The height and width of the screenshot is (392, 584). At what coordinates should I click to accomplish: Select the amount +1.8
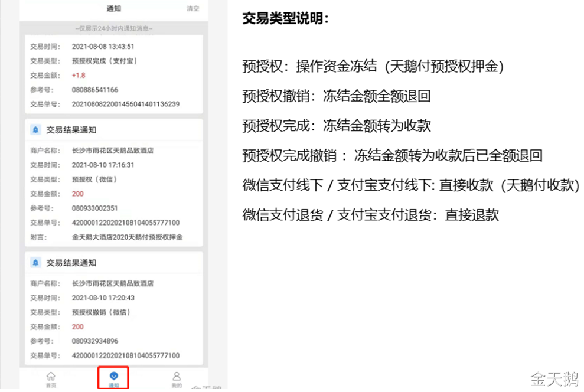(79, 75)
